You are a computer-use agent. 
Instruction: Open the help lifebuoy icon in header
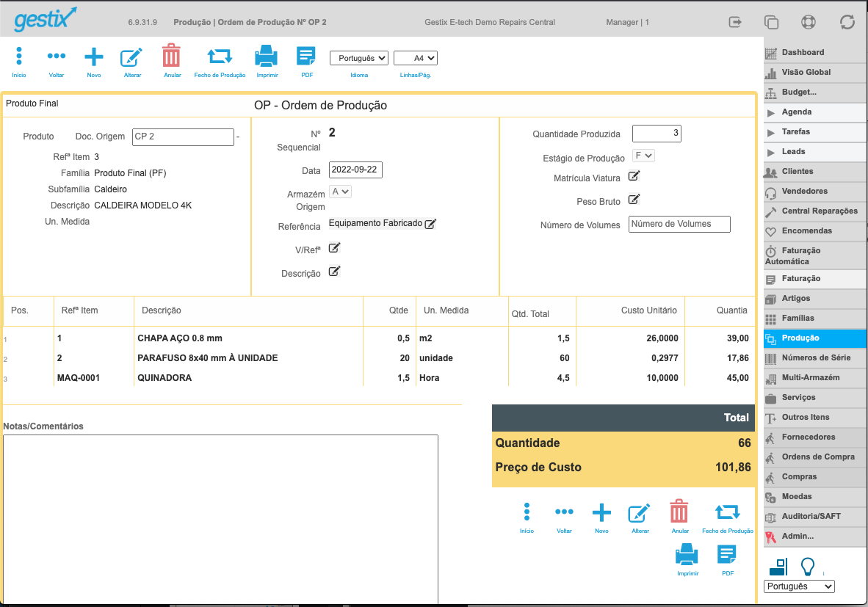coord(809,22)
